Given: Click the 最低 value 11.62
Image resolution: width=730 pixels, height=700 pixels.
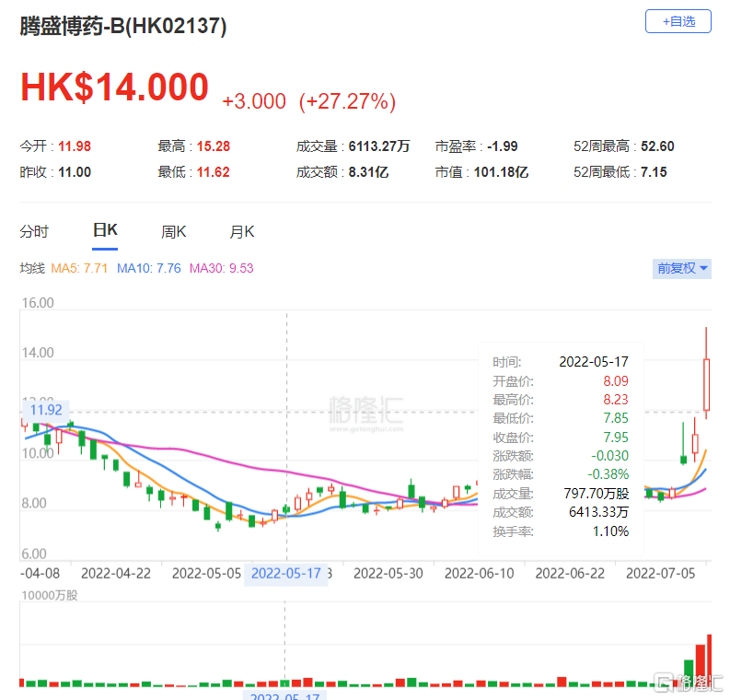Looking at the screenshot, I should (x=214, y=172).
